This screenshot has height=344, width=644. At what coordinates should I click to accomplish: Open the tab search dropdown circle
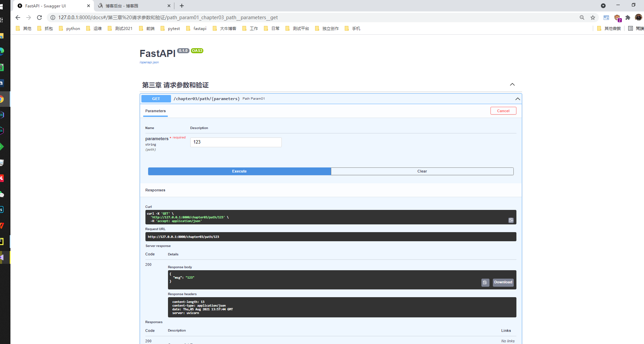click(x=603, y=6)
